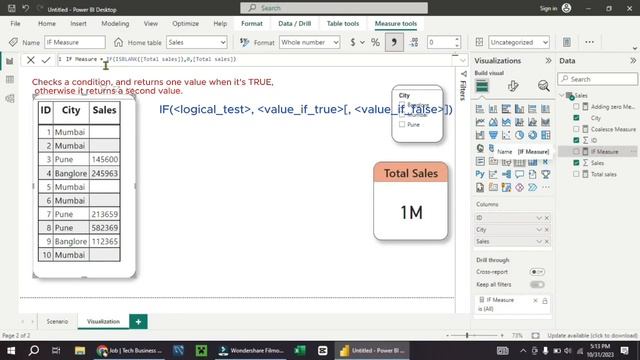Choose the scatter chart visual
Image resolution: width=640 pixels, height=360 pixels.
506,135
